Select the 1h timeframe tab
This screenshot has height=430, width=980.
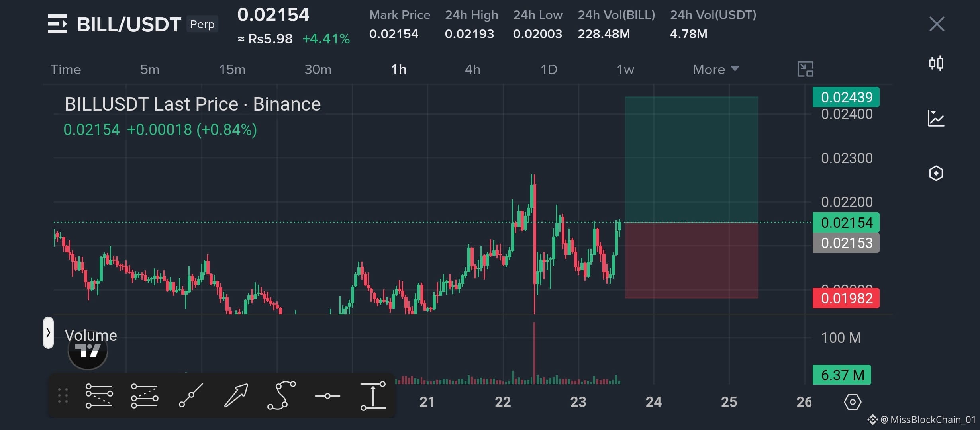tap(399, 69)
